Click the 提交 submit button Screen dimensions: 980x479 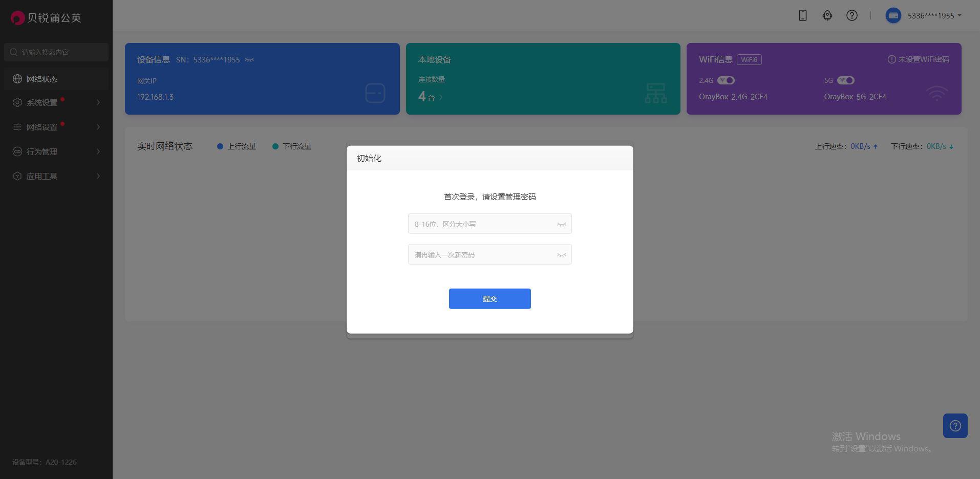[x=489, y=298]
